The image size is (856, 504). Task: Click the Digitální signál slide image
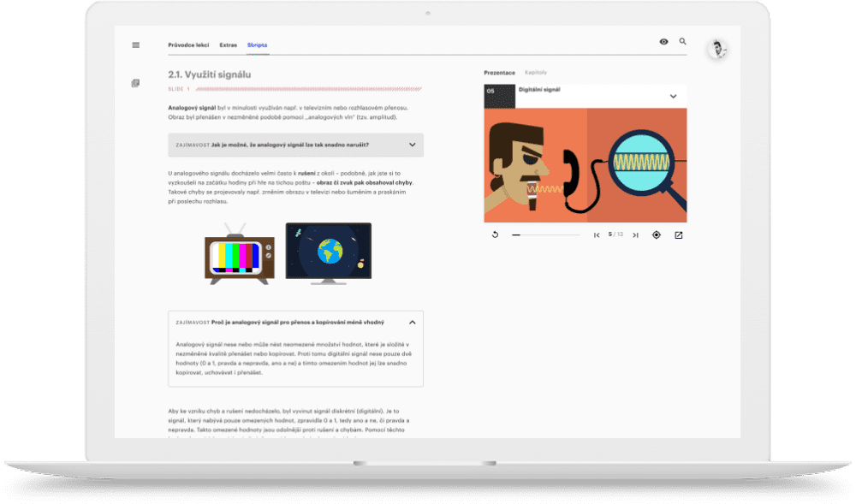586,164
